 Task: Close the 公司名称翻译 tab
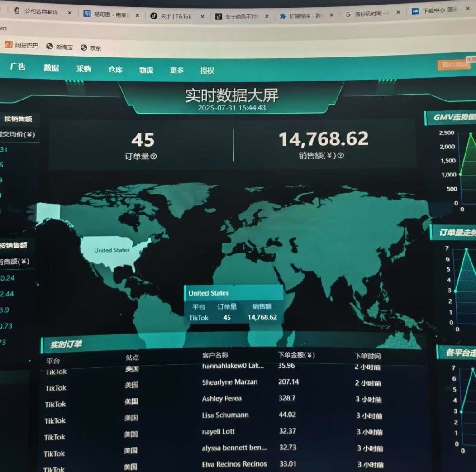[70, 13]
